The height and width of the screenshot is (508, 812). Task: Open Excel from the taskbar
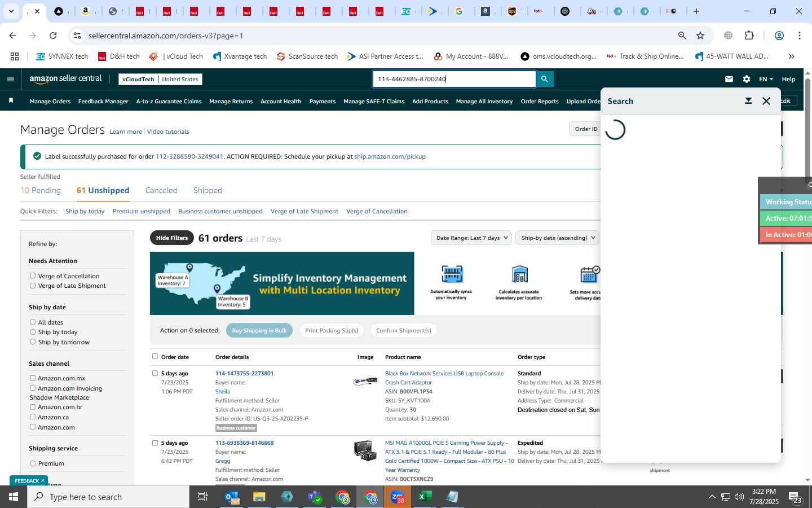click(x=425, y=497)
